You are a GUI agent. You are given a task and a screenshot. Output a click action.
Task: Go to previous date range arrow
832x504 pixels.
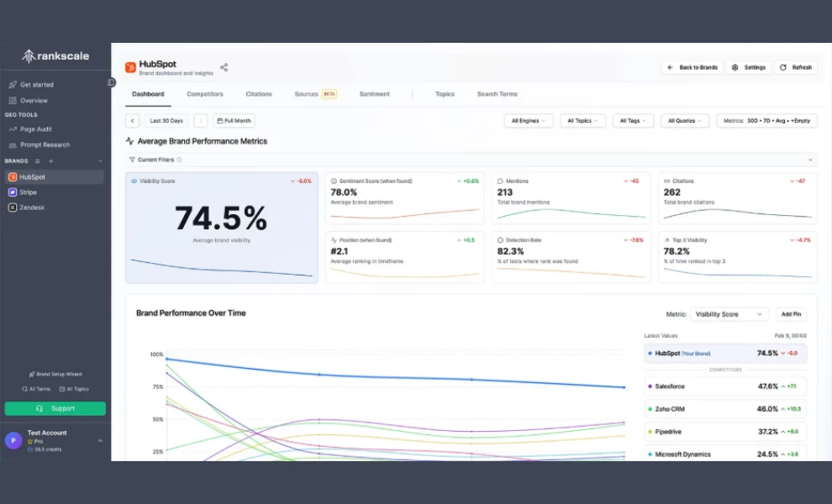pos(132,121)
